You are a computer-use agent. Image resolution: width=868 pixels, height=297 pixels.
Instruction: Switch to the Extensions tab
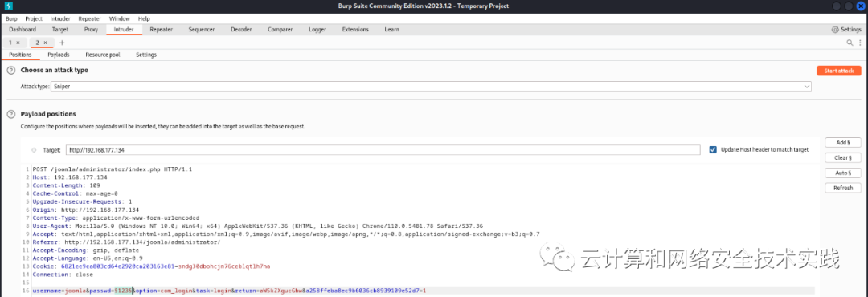[355, 30]
